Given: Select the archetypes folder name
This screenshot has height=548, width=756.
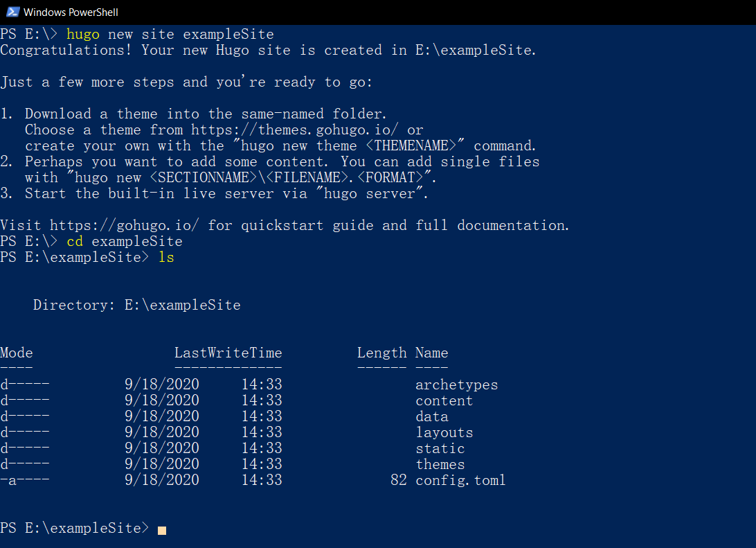Looking at the screenshot, I should point(457,385).
